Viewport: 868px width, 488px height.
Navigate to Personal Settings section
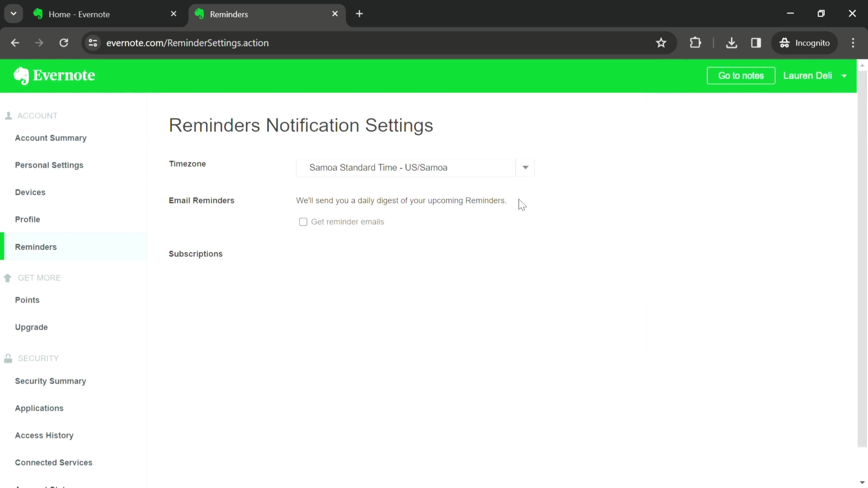click(x=49, y=165)
